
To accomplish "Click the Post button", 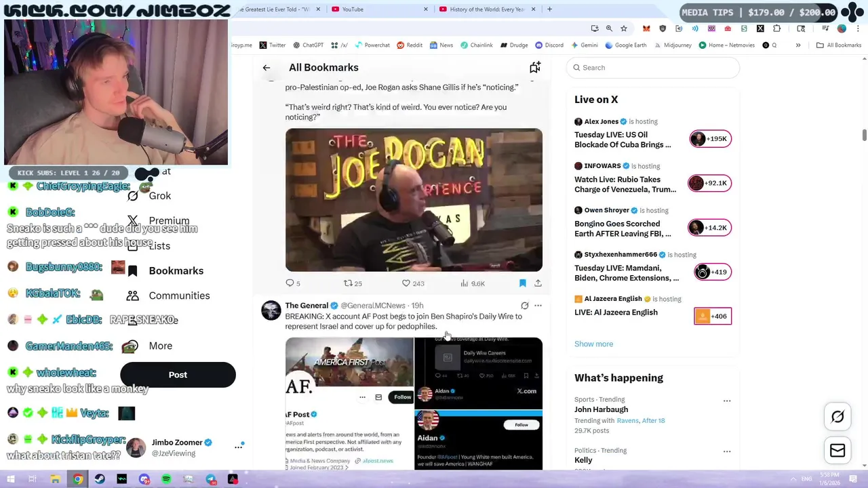I will pos(178,375).
